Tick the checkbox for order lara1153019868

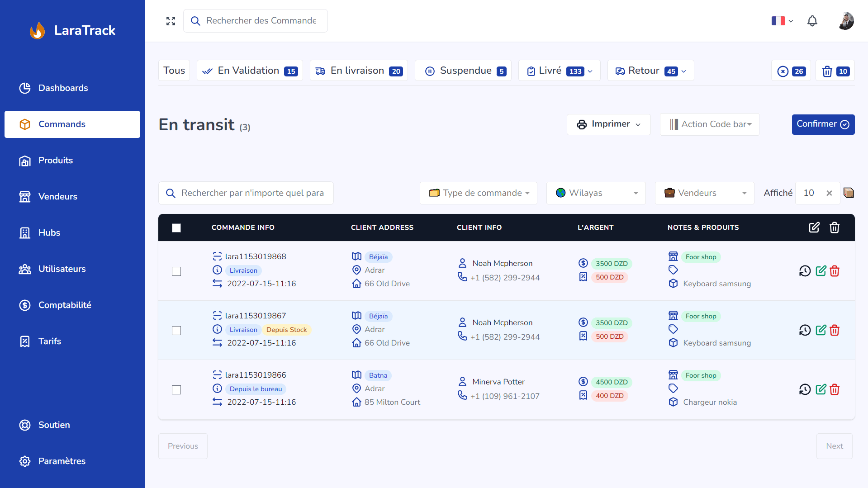point(176,271)
